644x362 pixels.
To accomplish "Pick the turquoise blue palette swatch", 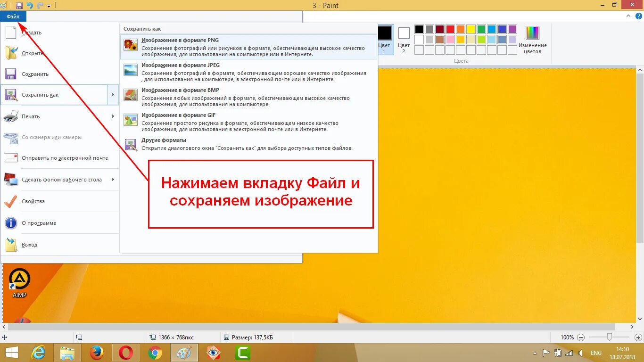I will [492, 29].
